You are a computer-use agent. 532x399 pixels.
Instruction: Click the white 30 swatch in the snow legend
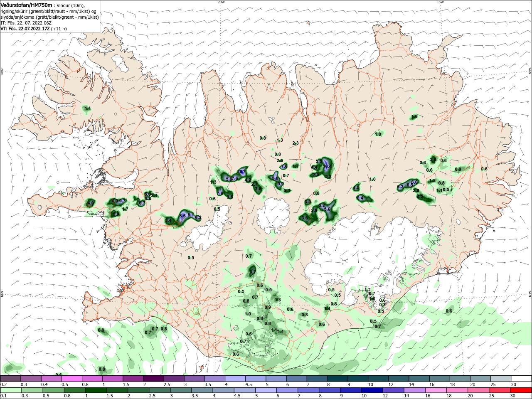point(521,379)
